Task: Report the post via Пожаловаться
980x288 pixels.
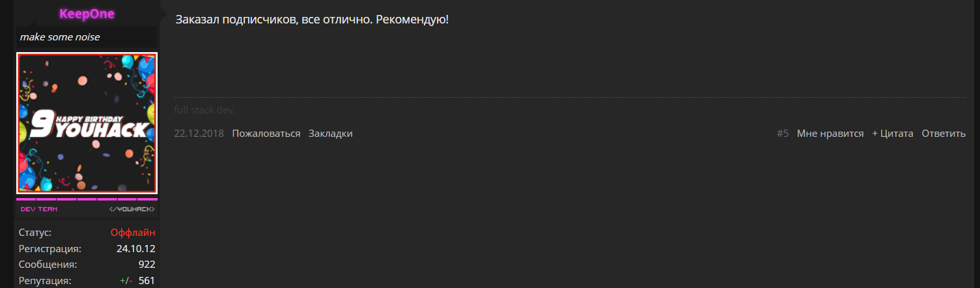Action: (266, 134)
